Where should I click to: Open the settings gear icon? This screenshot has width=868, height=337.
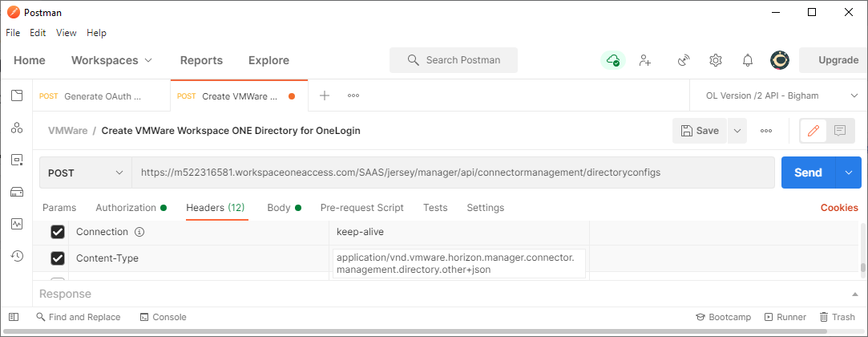716,60
